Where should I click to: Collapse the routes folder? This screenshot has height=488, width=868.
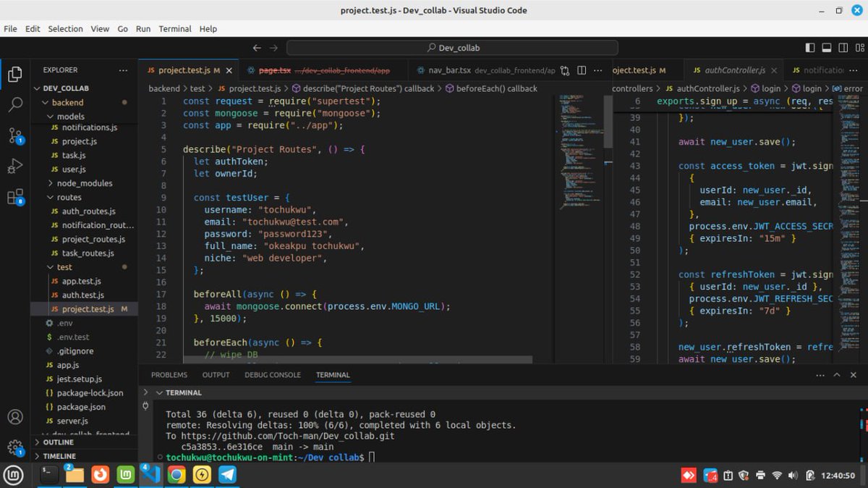click(84, 197)
